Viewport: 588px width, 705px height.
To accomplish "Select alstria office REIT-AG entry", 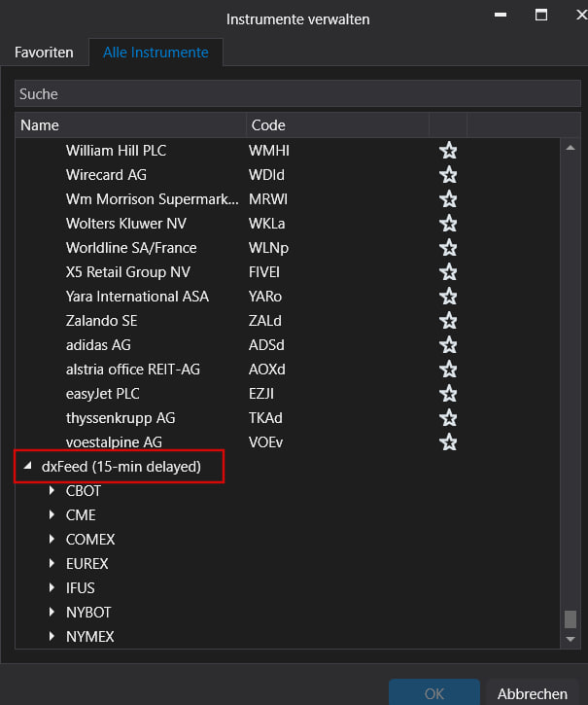I will (x=288, y=370).
